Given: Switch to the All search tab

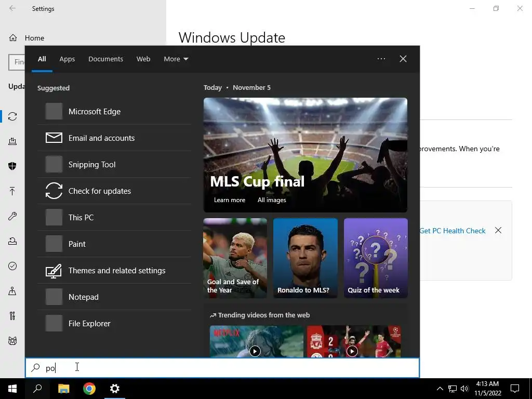Looking at the screenshot, I should [x=42, y=59].
